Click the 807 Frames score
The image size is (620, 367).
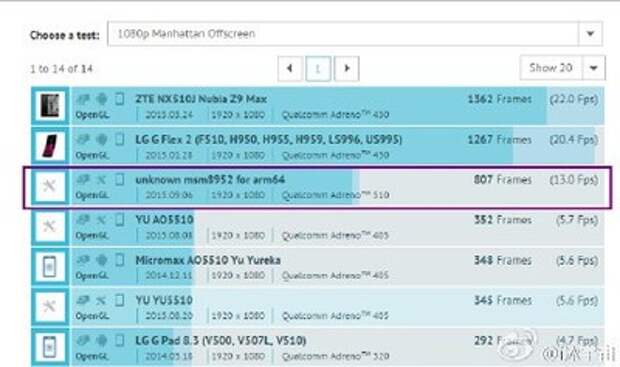click(x=503, y=180)
